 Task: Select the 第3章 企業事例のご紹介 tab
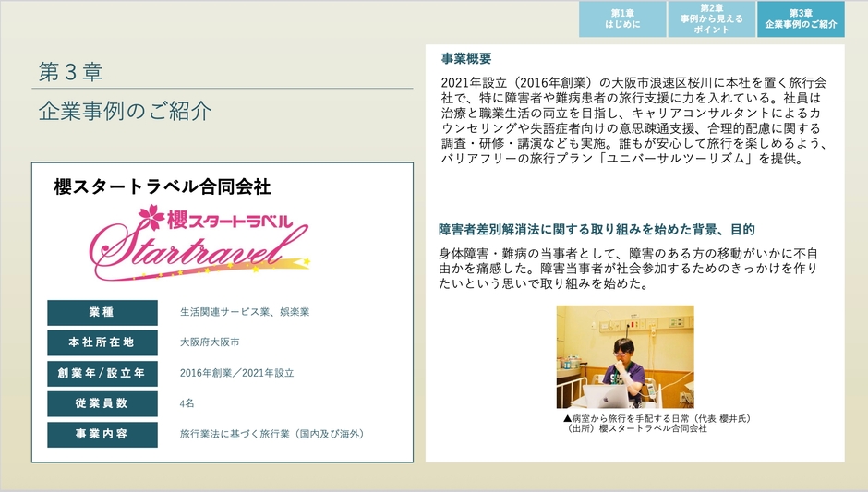pos(801,19)
